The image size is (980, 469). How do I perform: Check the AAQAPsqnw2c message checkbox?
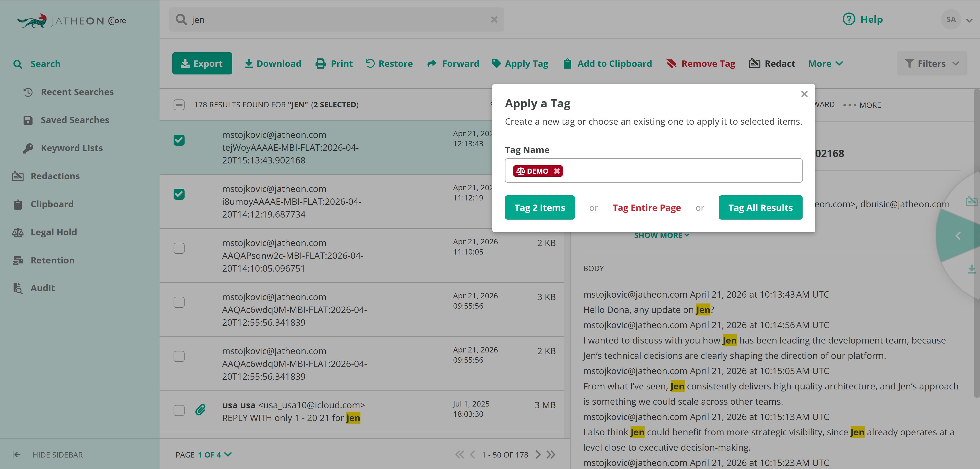click(179, 248)
